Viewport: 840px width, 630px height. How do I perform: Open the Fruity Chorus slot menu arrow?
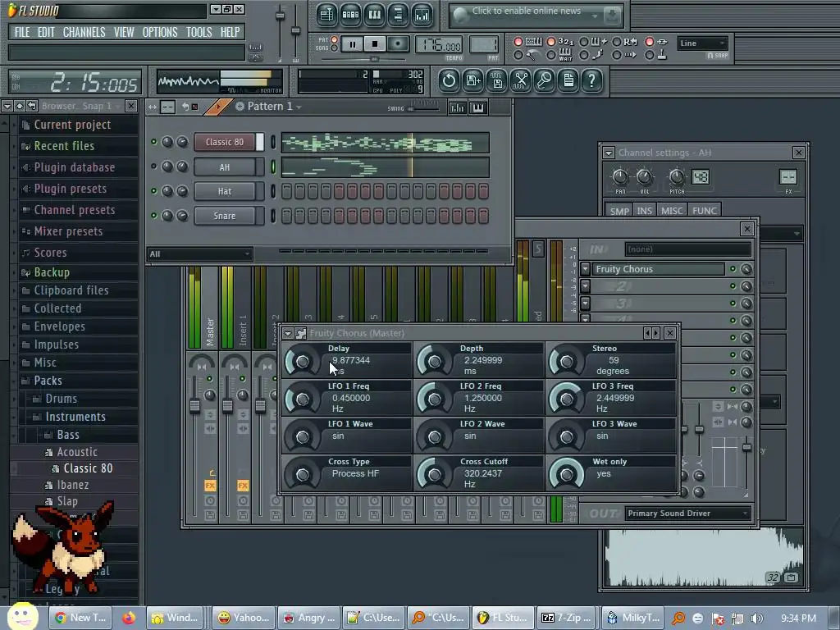(x=585, y=269)
